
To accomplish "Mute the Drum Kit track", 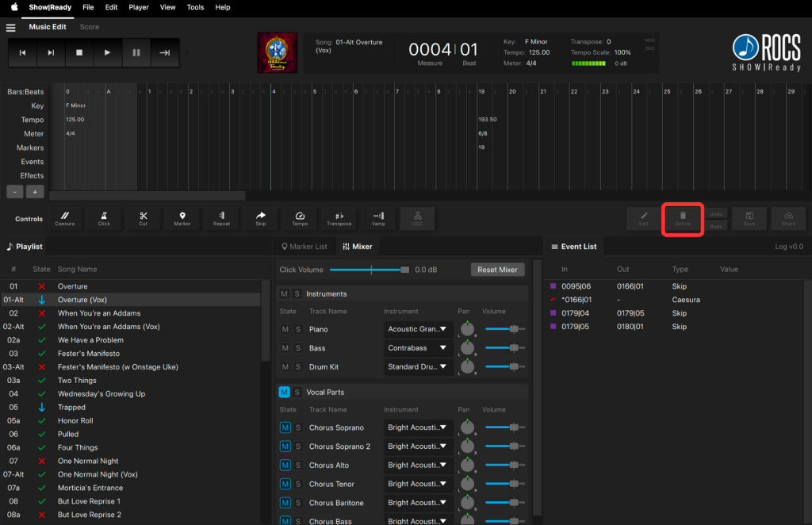I will click(x=285, y=367).
